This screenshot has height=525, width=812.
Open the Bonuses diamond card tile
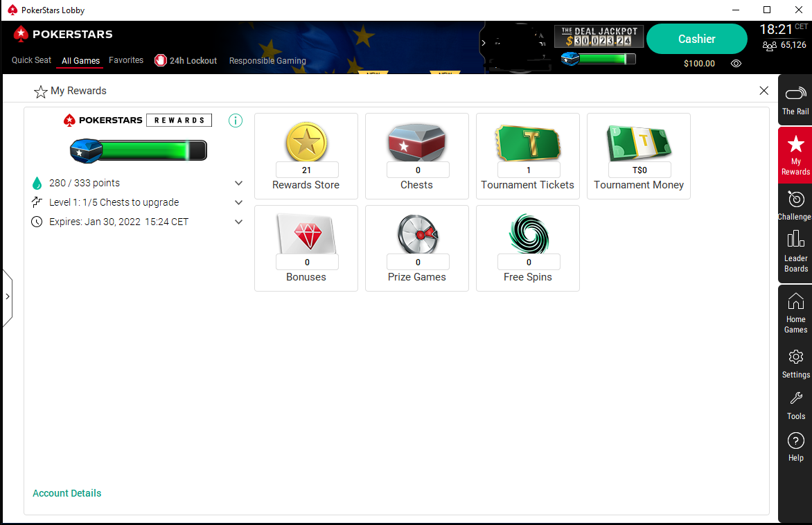[x=306, y=248]
